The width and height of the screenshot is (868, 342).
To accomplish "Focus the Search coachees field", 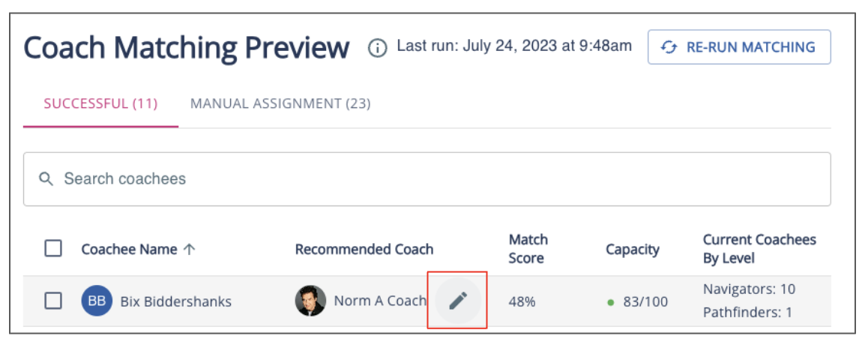I will point(435,179).
